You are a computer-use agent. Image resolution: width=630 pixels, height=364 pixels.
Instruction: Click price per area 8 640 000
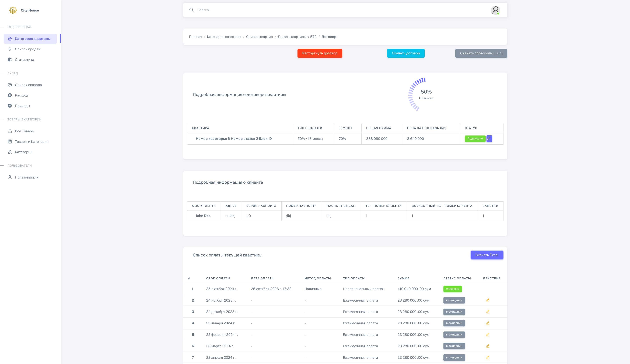(x=415, y=139)
